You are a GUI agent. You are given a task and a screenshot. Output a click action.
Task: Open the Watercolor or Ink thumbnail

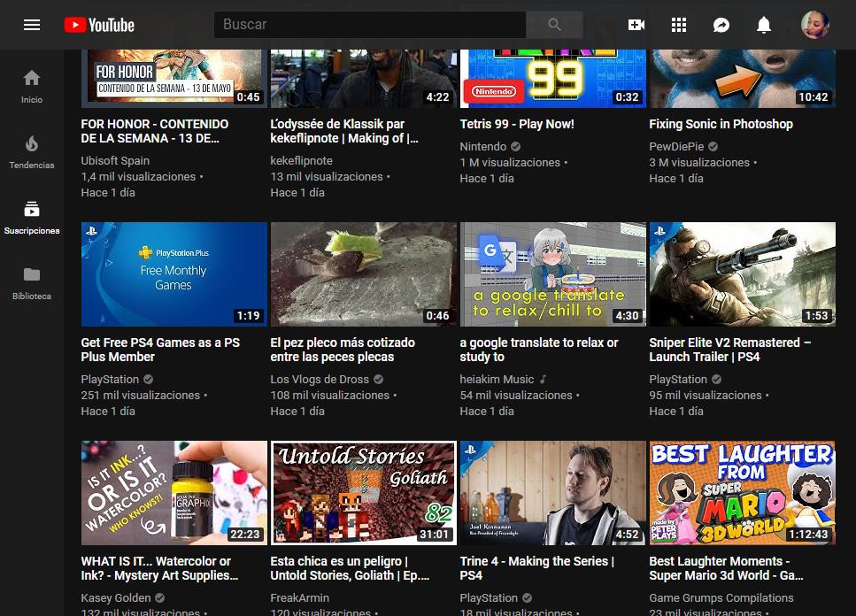(174, 493)
